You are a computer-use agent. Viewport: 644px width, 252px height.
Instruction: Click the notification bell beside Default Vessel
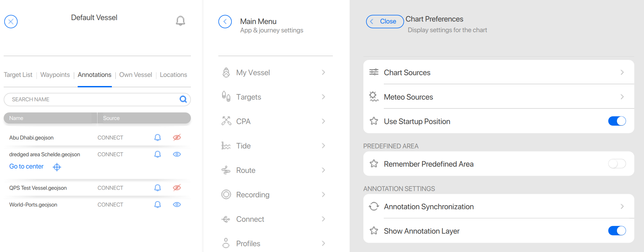180,21
